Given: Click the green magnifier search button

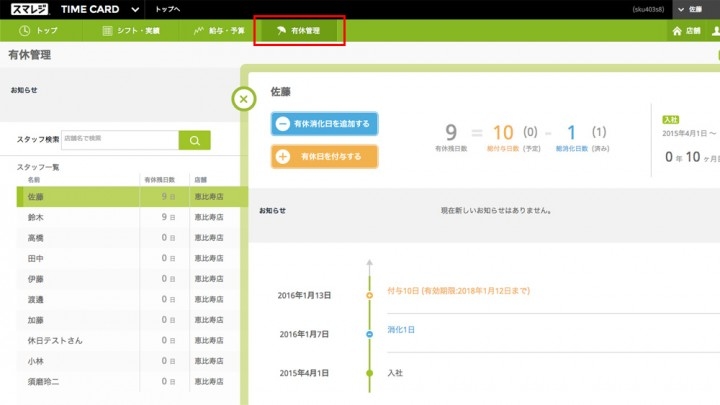Looking at the screenshot, I should point(194,140).
